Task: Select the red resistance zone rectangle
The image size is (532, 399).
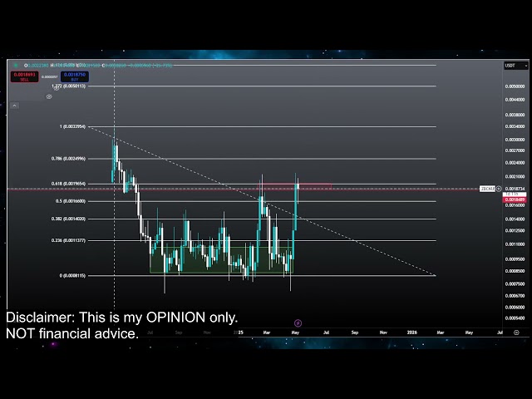Action: pyautogui.click(x=316, y=185)
